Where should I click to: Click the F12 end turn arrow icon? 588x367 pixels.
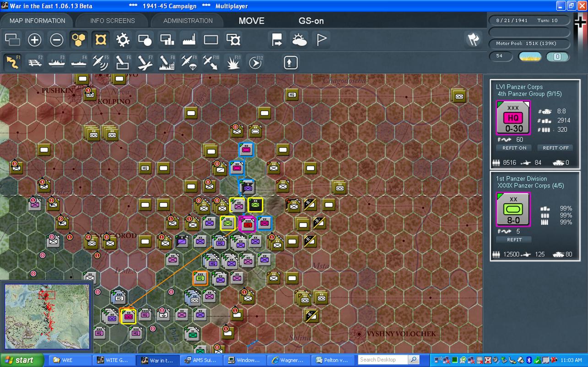[255, 62]
